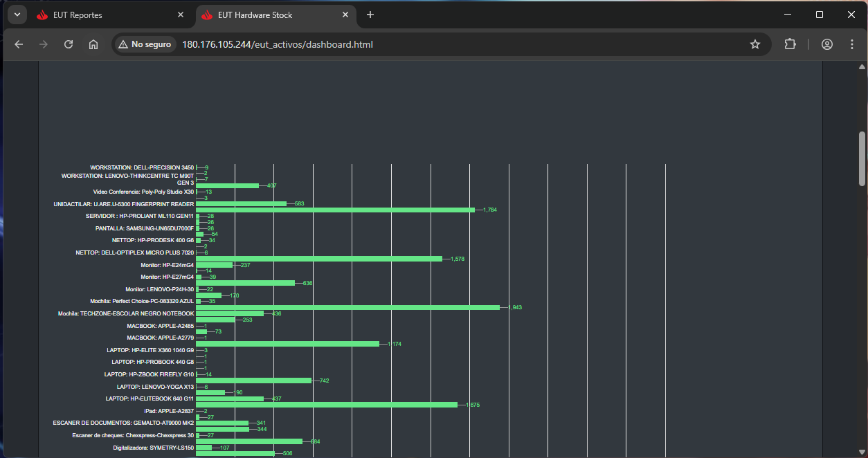Screen dimensions: 868x458
Task: Click the address bar URL
Action: pos(277,44)
